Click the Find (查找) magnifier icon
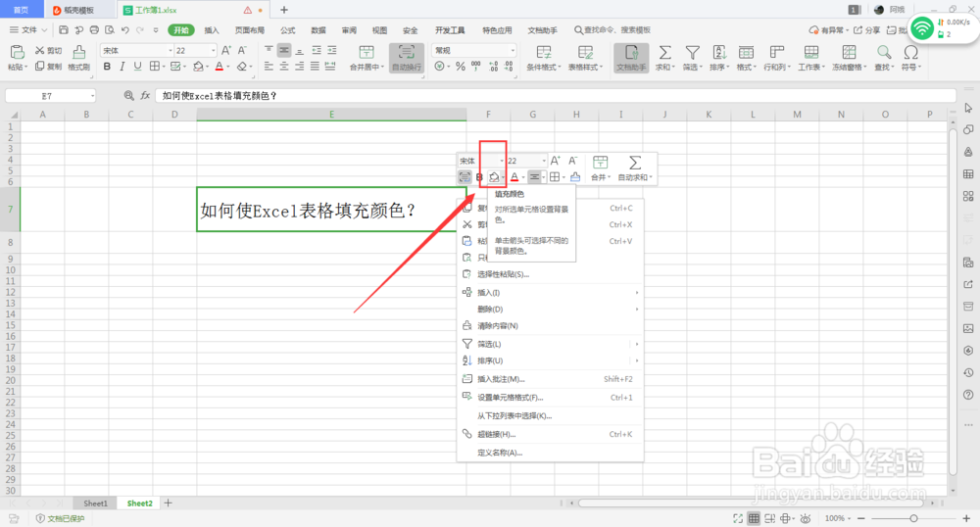 tap(883, 53)
